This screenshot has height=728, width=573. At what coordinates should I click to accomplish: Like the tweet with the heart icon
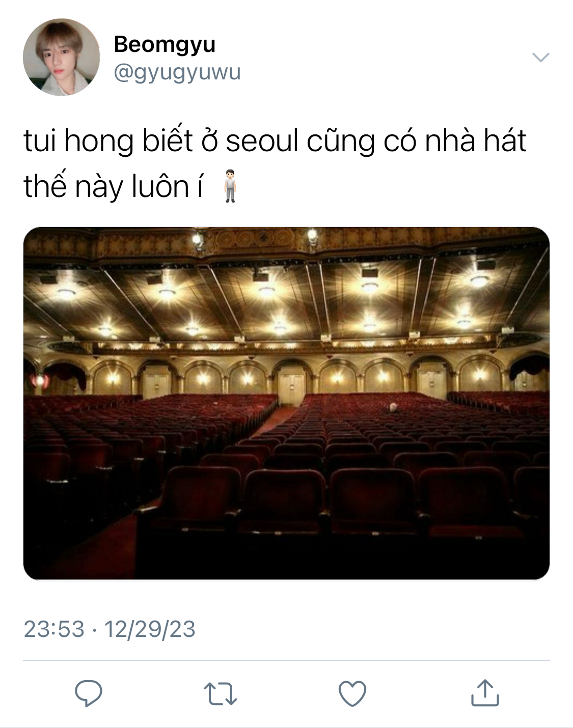pos(352,693)
